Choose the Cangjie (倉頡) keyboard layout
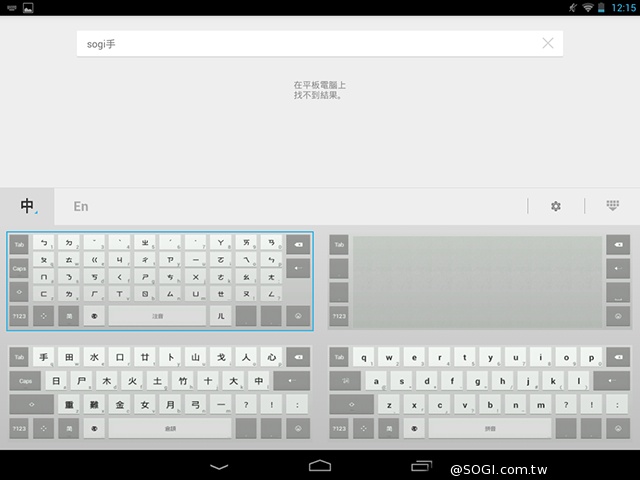640x480 pixels. [x=160, y=393]
